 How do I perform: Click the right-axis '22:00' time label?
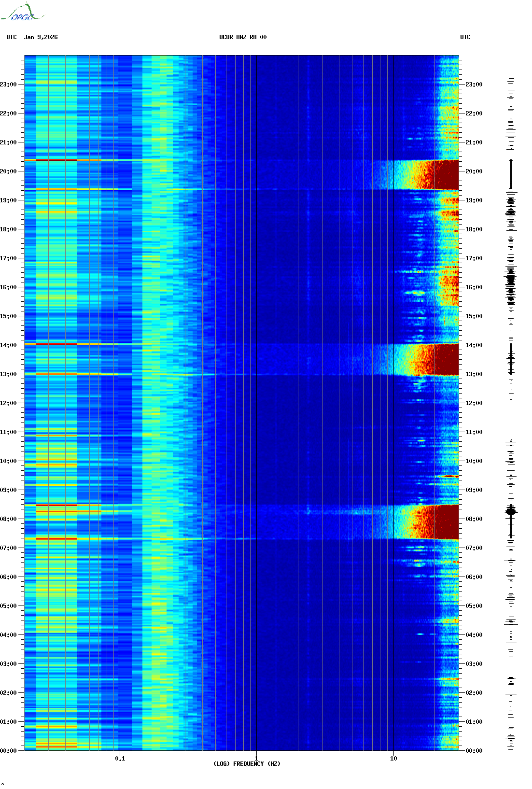[474, 113]
